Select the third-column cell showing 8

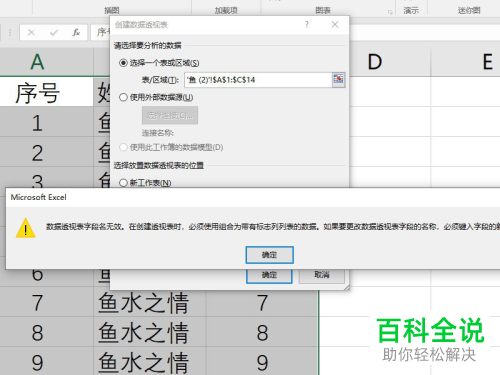262,332
